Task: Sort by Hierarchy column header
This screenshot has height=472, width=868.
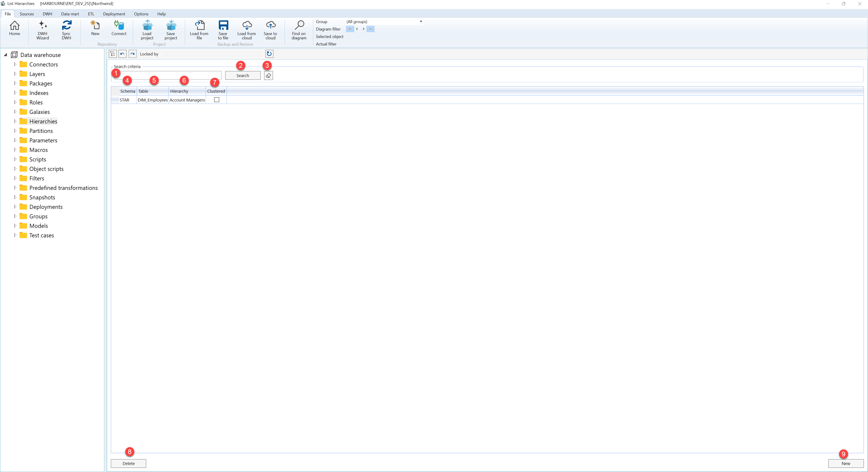Action: click(x=187, y=91)
